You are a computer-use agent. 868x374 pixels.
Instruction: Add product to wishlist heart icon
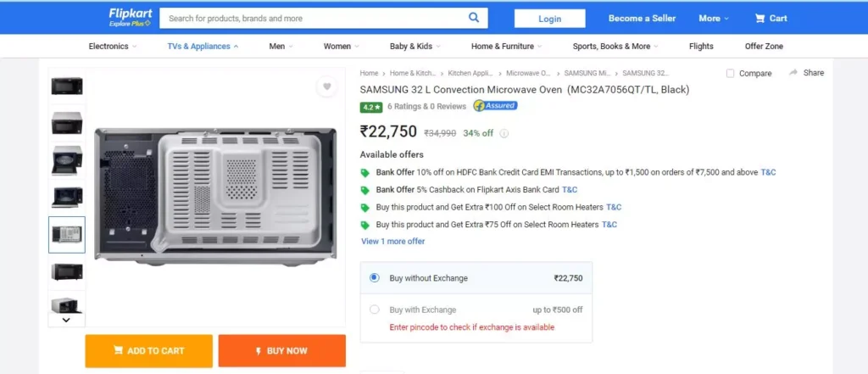pyautogui.click(x=327, y=87)
